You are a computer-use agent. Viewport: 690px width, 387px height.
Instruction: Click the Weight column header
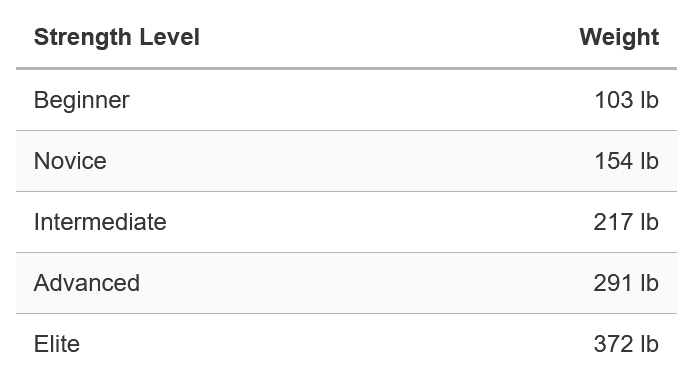[619, 37]
